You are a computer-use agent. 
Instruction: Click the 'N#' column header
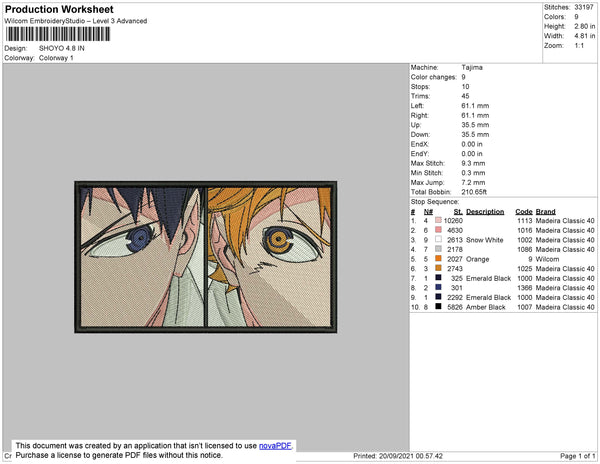click(428, 212)
